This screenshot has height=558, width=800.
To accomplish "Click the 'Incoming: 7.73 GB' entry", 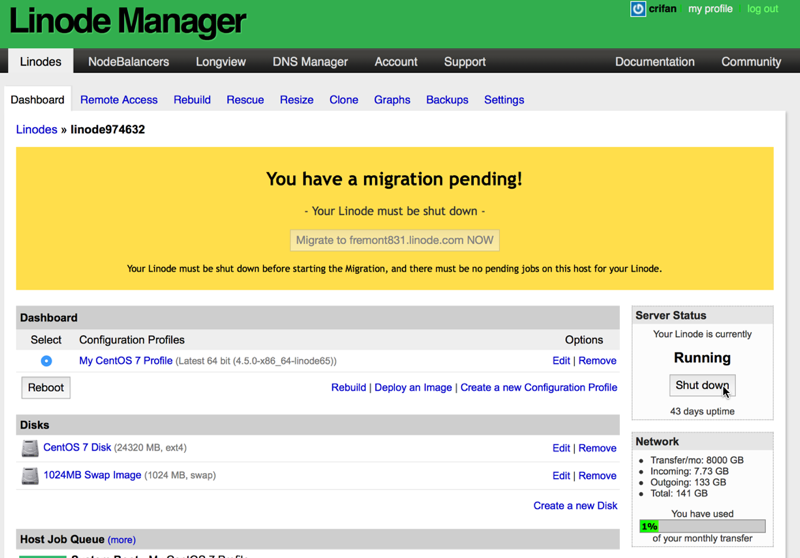I will coord(689,471).
